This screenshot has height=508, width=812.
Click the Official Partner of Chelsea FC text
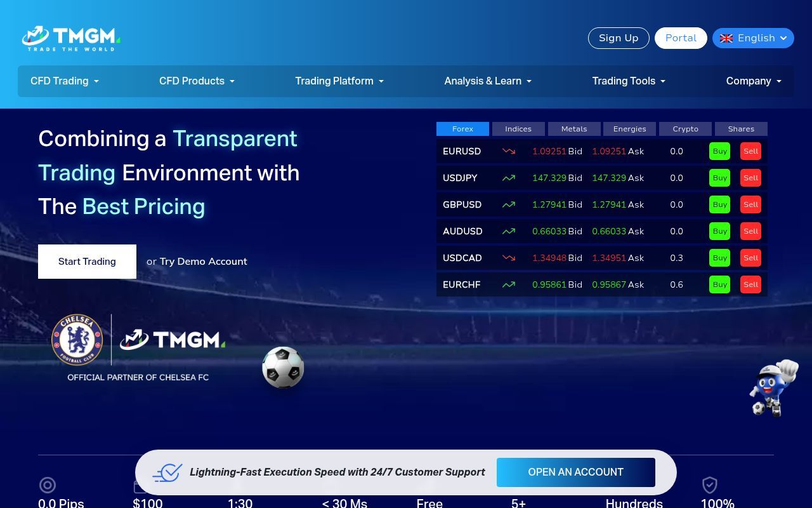[138, 377]
